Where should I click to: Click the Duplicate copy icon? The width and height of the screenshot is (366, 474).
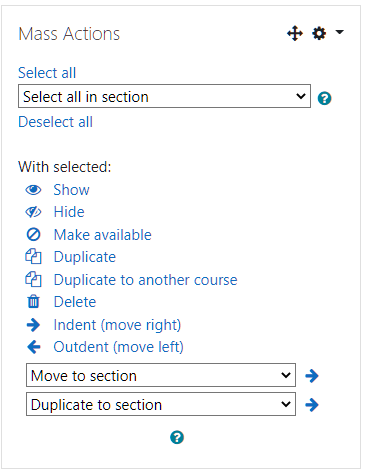click(33, 257)
